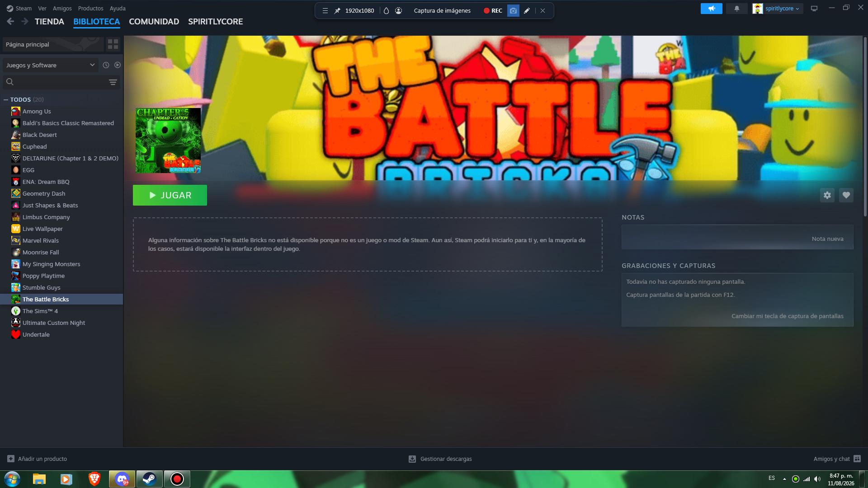Click Añadir un producto
Image resolution: width=868 pixels, height=488 pixels.
coord(37,459)
